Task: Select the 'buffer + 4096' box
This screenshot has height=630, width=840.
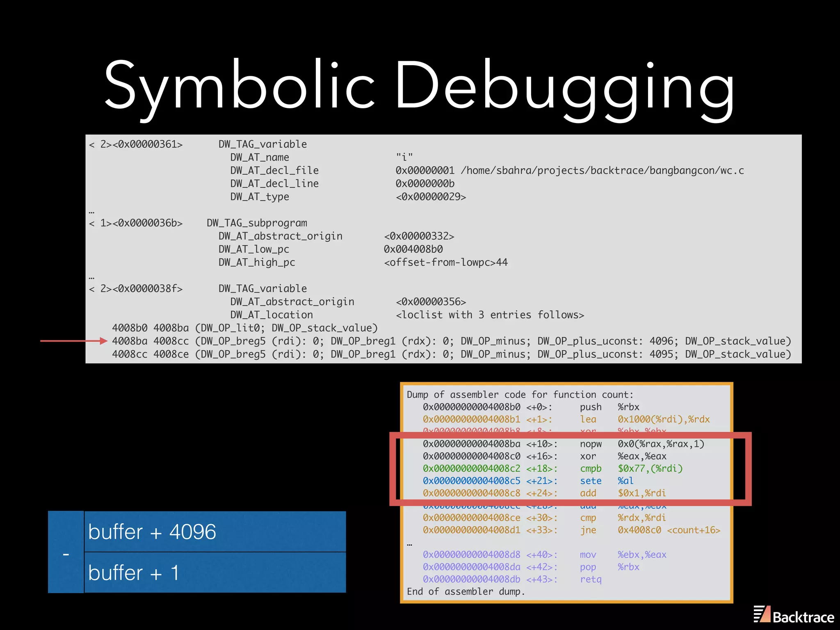Action: 215,532
